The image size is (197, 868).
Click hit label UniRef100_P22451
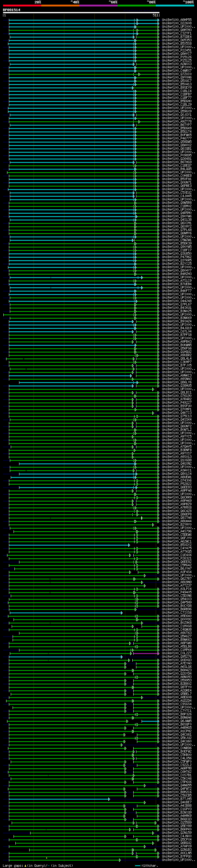pos(177,50)
